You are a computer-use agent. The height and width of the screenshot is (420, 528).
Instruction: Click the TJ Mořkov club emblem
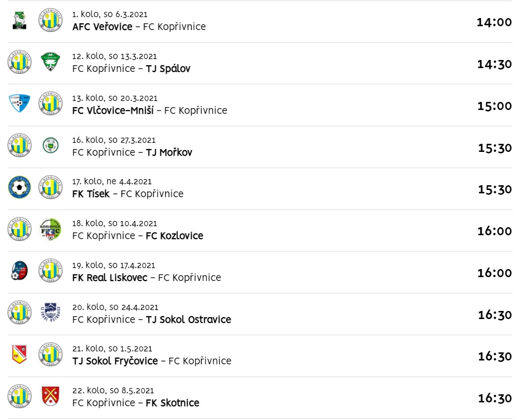pos(51,146)
